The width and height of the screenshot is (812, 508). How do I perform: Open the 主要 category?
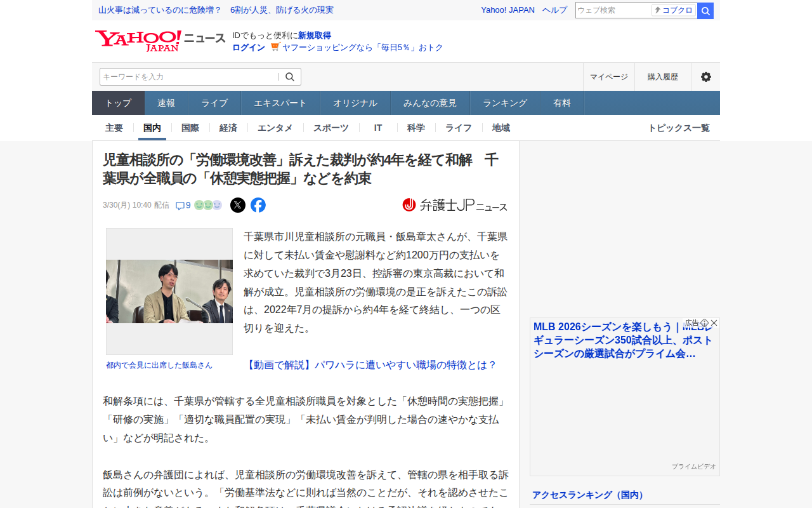click(x=114, y=128)
